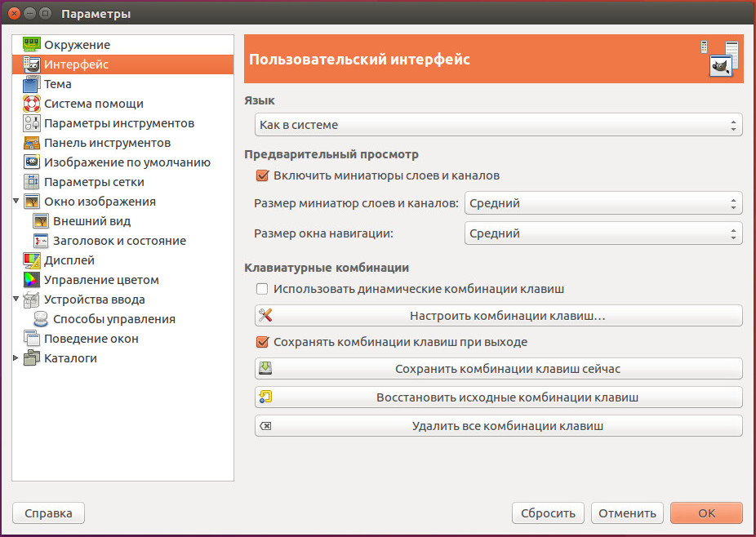Screen dimensions: 756x537
Task: Click the Окно изображения icon
Action: click(32, 202)
